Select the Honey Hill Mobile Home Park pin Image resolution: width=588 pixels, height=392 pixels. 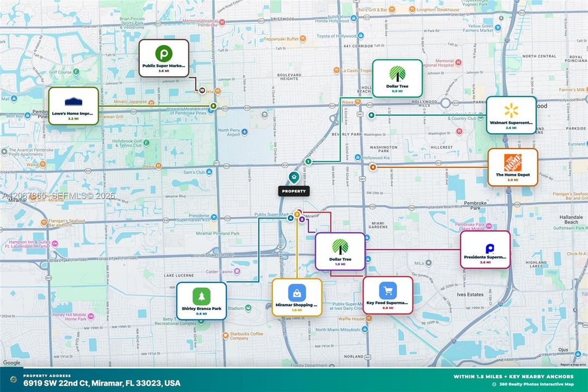coord(91,316)
